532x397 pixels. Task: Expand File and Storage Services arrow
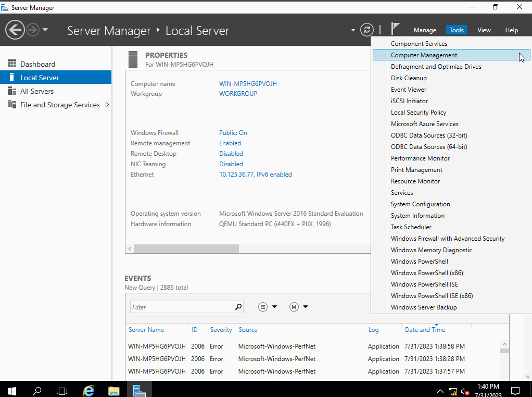tap(107, 105)
